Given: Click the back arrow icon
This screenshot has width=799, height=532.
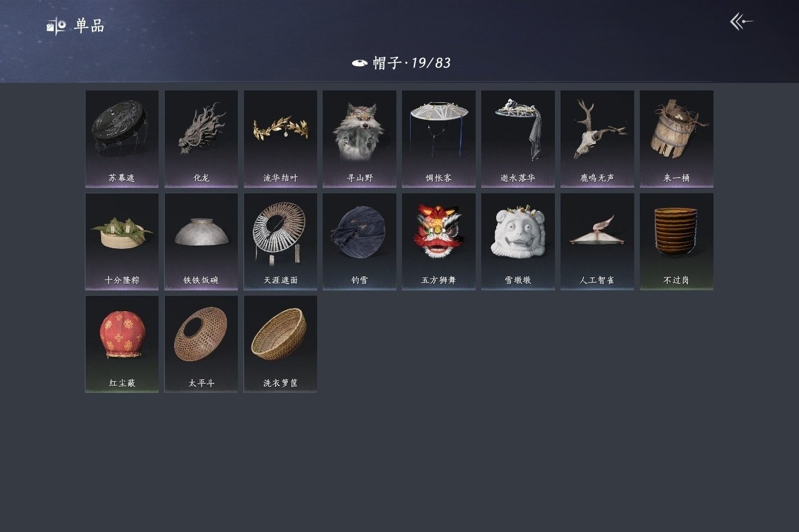Looking at the screenshot, I should (x=742, y=22).
